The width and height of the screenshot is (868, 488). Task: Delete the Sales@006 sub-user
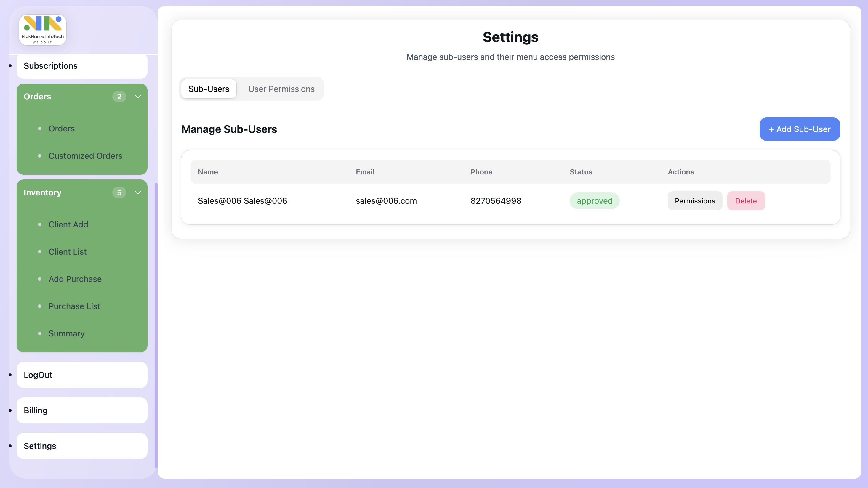746,201
